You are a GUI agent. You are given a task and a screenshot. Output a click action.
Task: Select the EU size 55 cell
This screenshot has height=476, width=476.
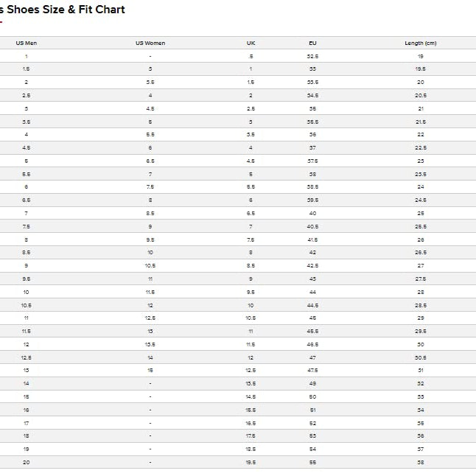click(312, 462)
